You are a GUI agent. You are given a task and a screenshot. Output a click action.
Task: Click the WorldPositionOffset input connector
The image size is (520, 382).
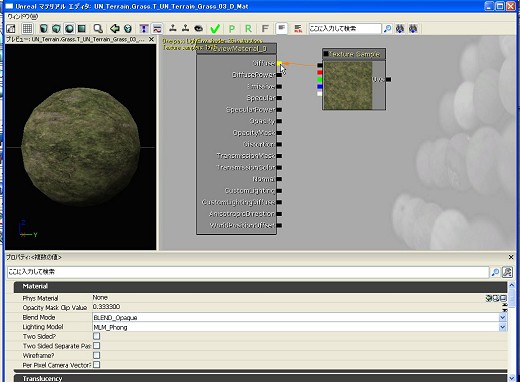[x=279, y=225]
